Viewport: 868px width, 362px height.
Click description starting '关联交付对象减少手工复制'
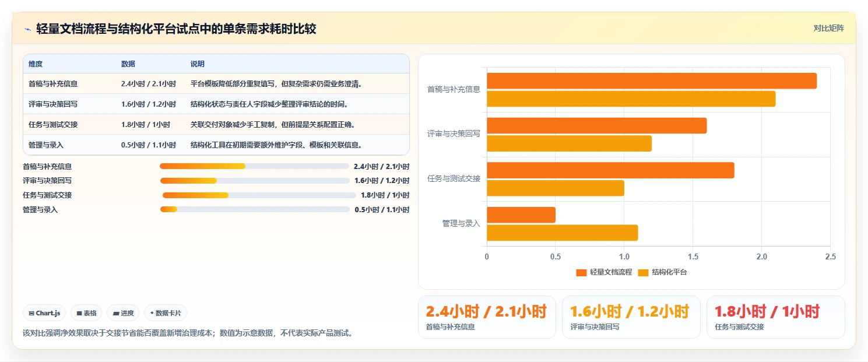click(273, 125)
